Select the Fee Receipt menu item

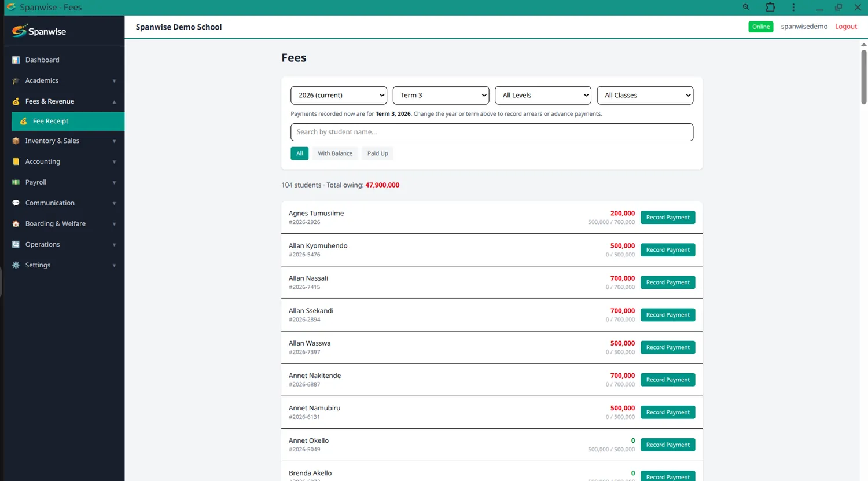[68, 122]
